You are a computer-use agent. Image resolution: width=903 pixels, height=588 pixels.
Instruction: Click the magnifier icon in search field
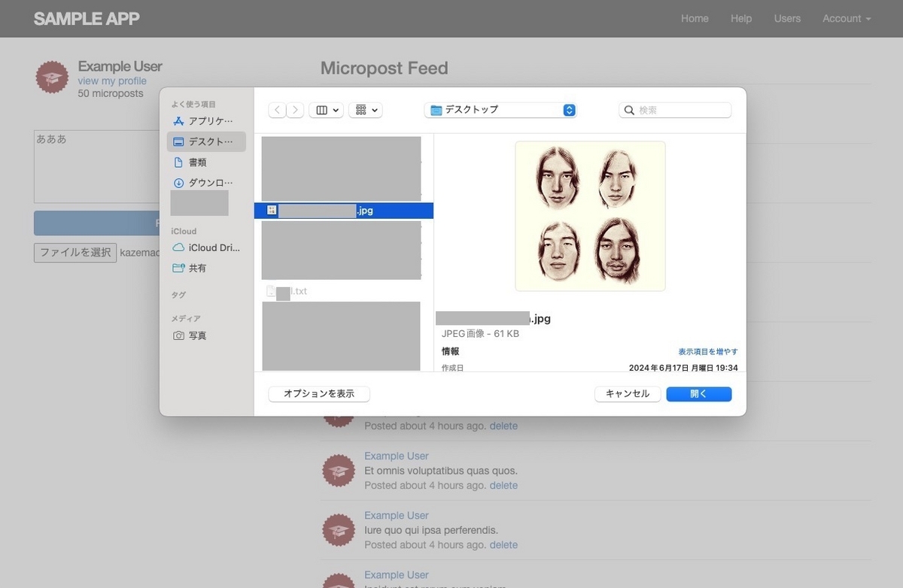pos(630,110)
